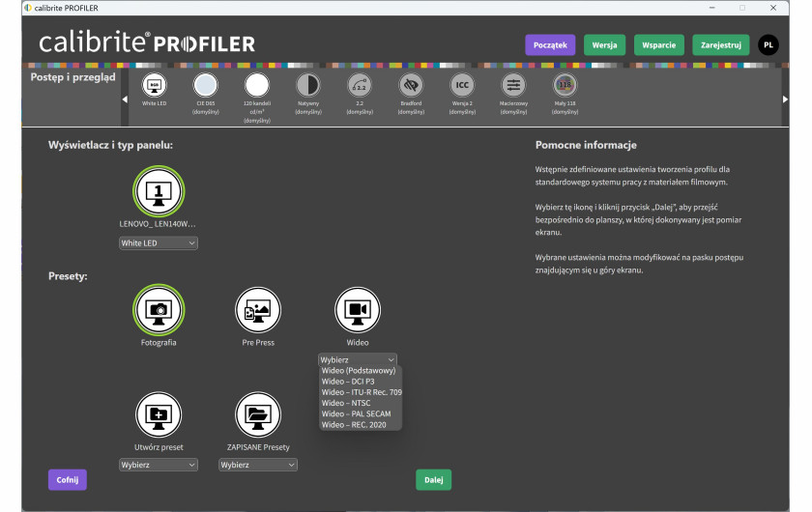Screen dimensions: 812x512
Task: Open the Macierzowy profile type step icon
Action: pyautogui.click(x=513, y=85)
